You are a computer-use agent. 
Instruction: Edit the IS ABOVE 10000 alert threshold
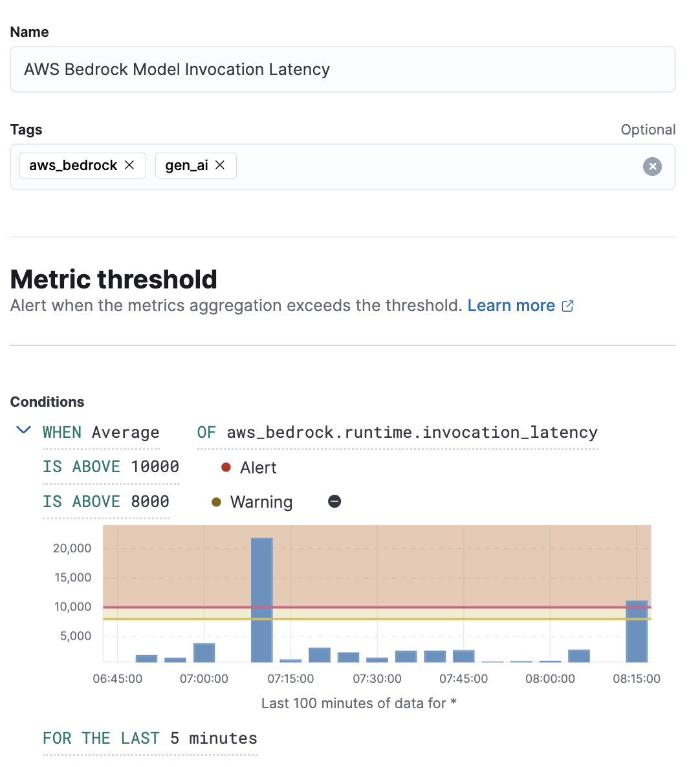(111, 467)
